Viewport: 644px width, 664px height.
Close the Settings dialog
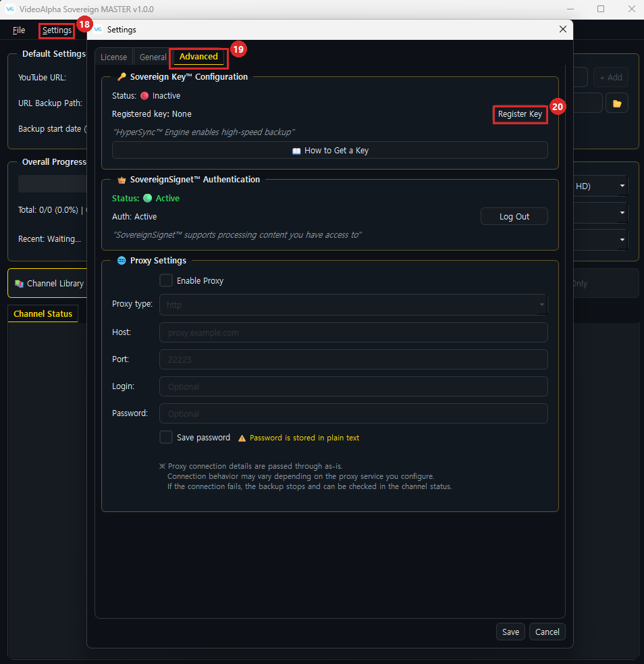[x=563, y=29]
